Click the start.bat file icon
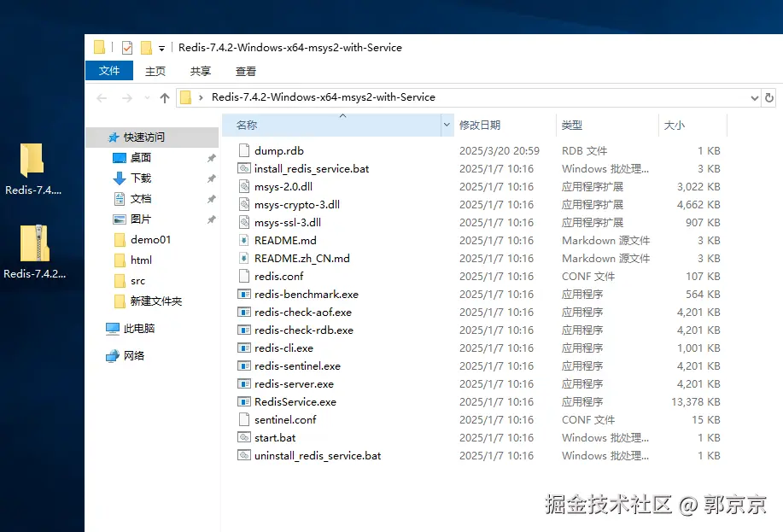Screen dimensions: 783x532 pyautogui.click(x=243, y=437)
